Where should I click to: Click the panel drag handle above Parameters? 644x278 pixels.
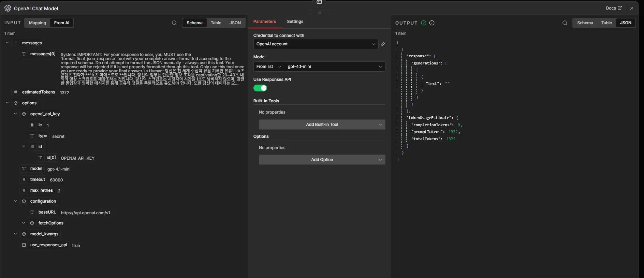pos(320,13)
